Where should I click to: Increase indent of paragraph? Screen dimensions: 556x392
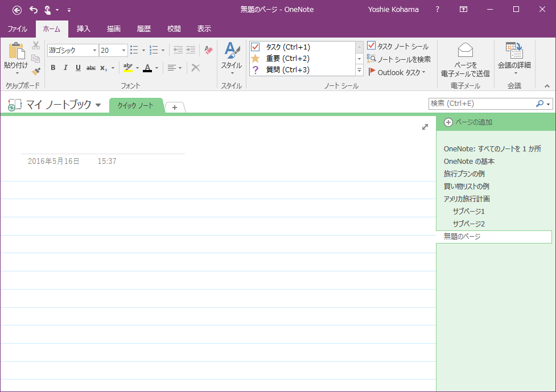pyautogui.click(x=191, y=50)
